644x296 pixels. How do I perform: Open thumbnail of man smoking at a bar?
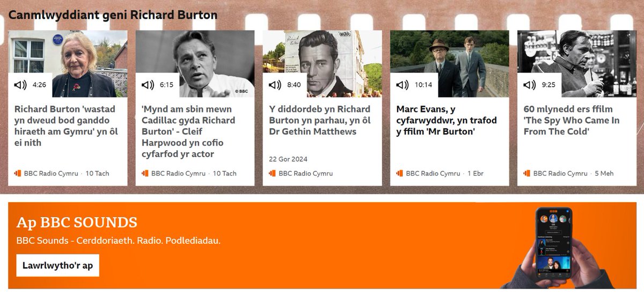click(x=577, y=64)
